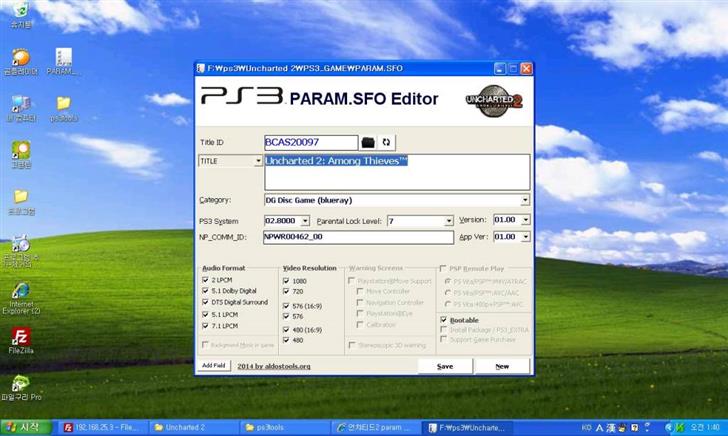Expand the Category dropdown list
The image size is (728, 436).
525,200
